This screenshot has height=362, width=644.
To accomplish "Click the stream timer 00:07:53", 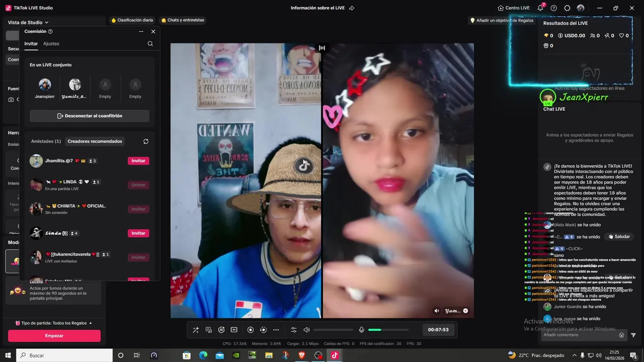I will (x=438, y=330).
